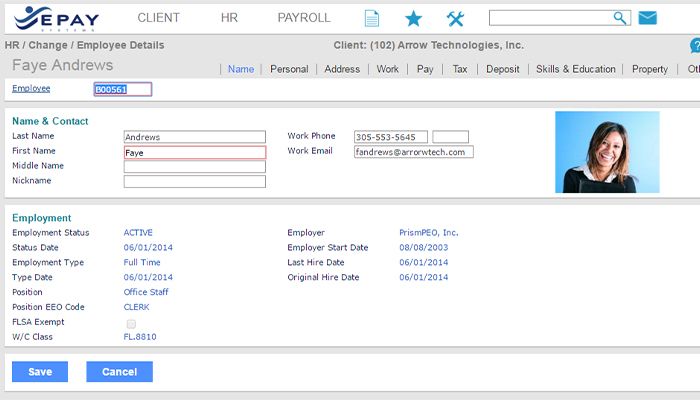The height and width of the screenshot is (400, 700).
Task: Click the help question mark icon
Action: 695,46
